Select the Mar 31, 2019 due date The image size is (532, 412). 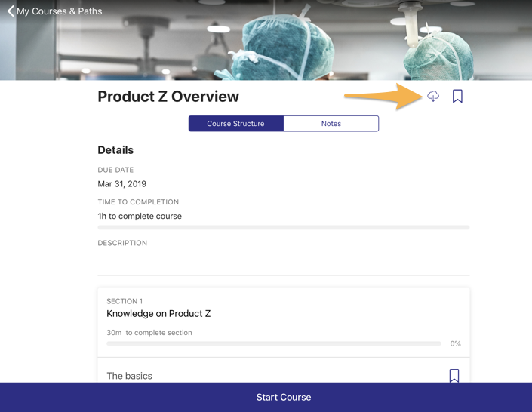click(x=121, y=184)
